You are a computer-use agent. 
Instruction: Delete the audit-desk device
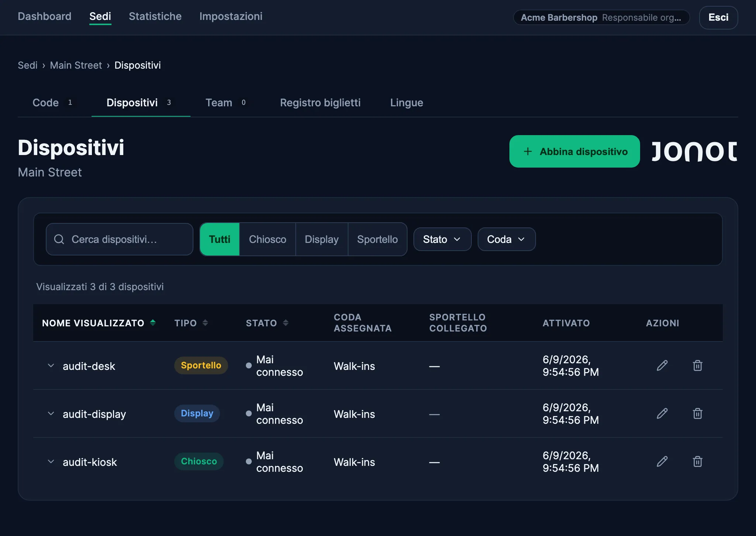click(697, 365)
